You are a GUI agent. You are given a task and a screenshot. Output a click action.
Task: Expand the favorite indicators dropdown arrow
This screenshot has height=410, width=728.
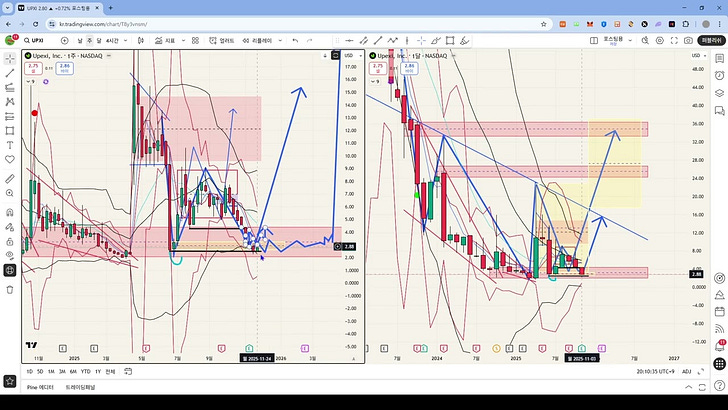(183, 40)
